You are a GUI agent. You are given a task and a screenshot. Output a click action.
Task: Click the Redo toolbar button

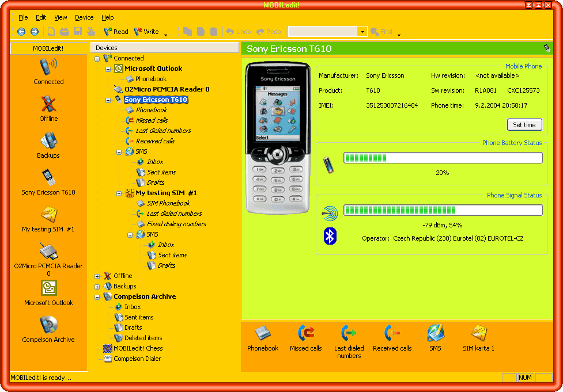coord(269,32)
